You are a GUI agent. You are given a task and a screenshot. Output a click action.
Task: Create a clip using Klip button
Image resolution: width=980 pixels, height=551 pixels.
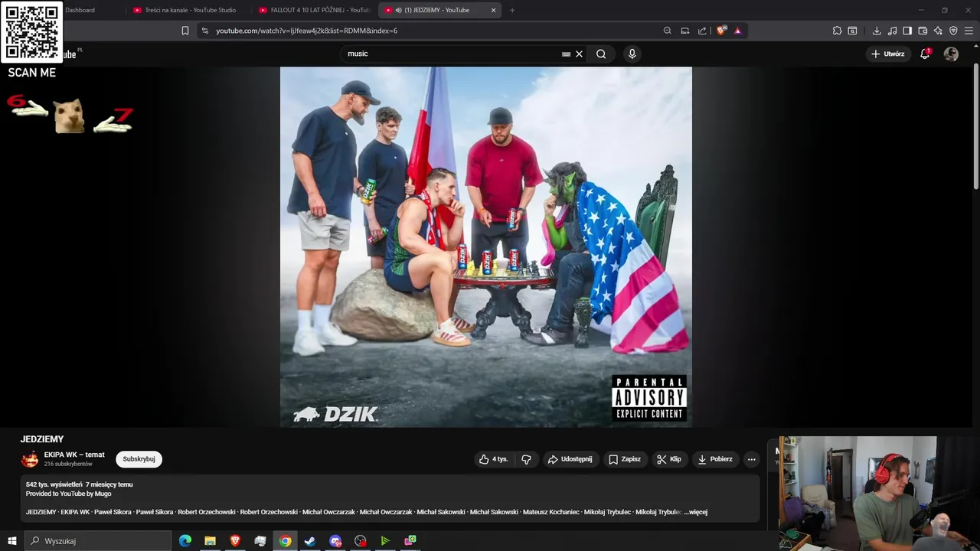[669, 459]
